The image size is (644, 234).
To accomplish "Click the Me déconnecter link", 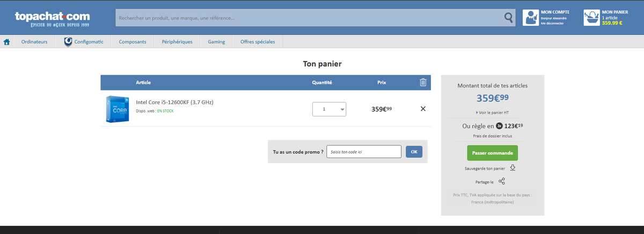I will (552, 23).
